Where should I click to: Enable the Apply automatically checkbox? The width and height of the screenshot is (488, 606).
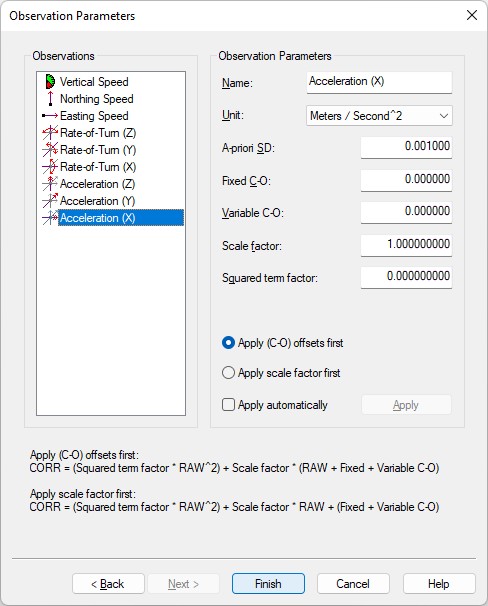tap(228, 405)
